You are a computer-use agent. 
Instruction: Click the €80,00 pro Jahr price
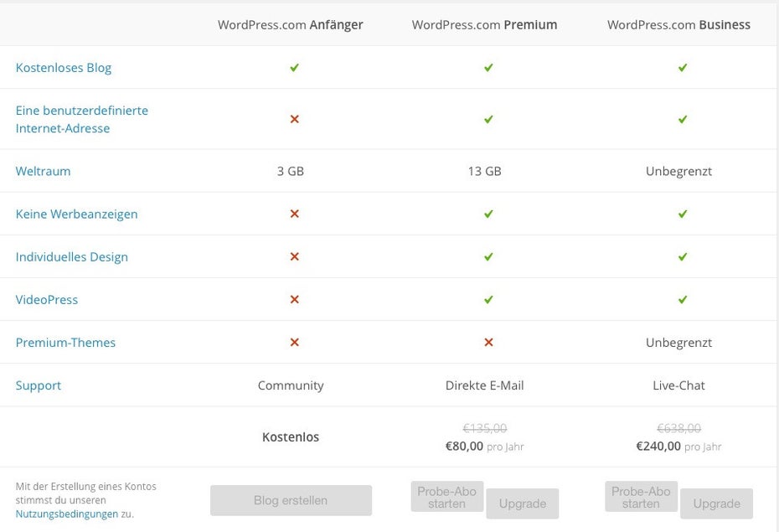(484, 446)
